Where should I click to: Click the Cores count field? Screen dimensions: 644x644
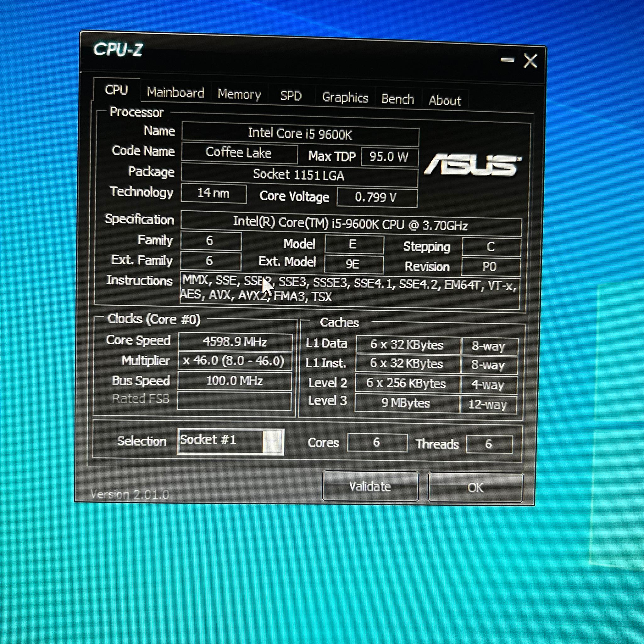tap(377, 442)
